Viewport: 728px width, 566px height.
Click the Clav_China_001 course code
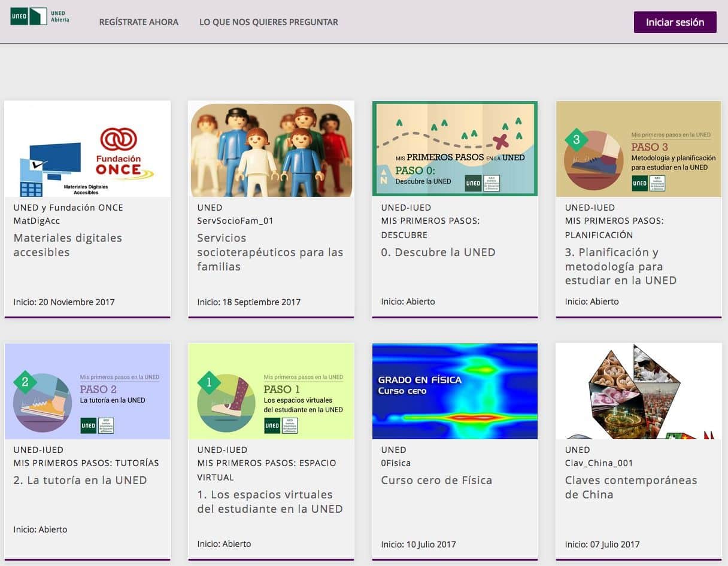[x=599, y=463]
